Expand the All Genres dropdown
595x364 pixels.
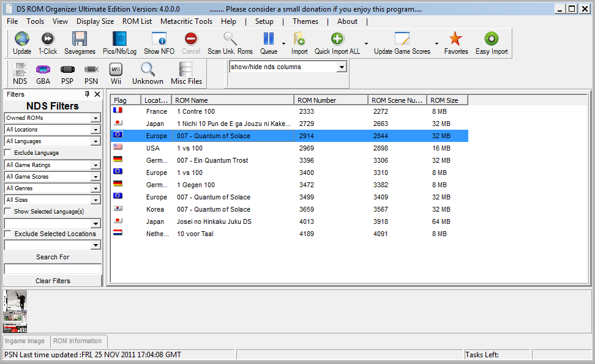[95, 188]
